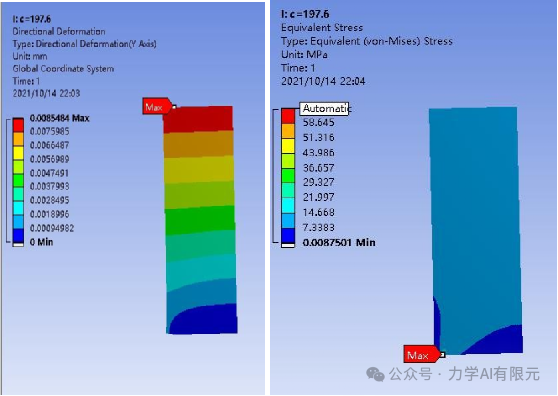Select the WeChat logo icon in watermark
Screen dimensions: 558x396
[375, 374]
